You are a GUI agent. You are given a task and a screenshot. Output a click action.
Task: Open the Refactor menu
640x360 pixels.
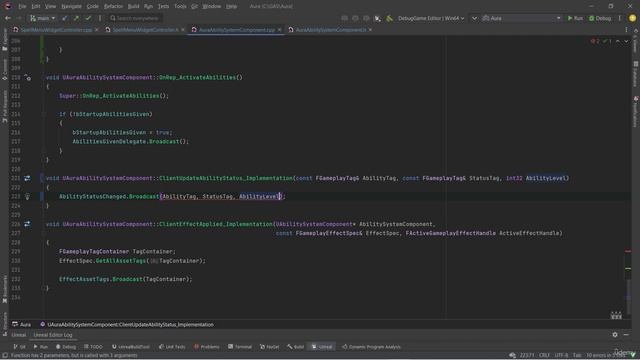point(113,7)
